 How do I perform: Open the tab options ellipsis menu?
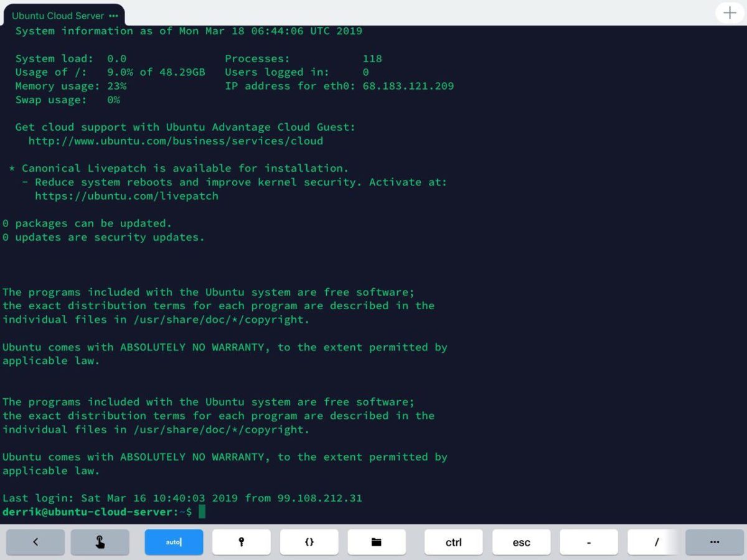tap(113, 16)
